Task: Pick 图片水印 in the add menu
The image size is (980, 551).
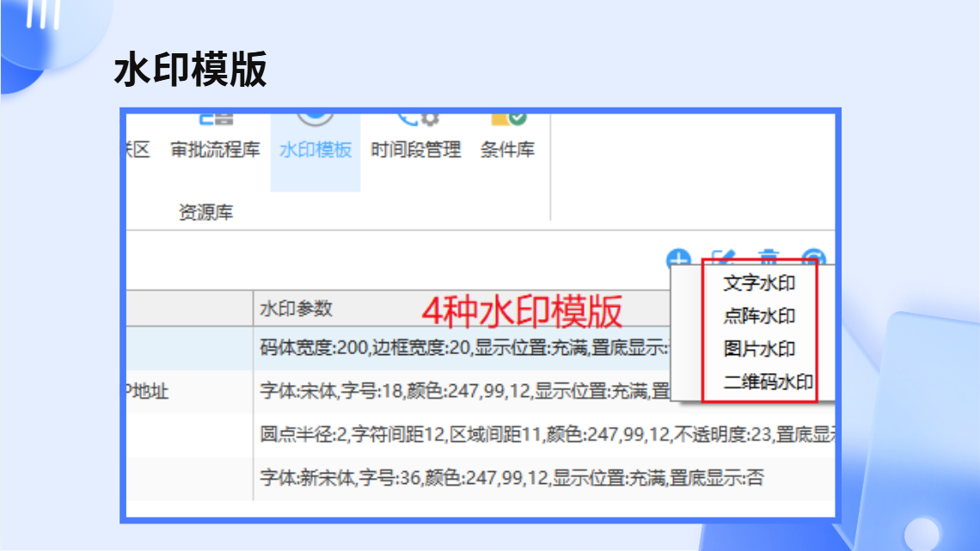Action: click(759, 349)
